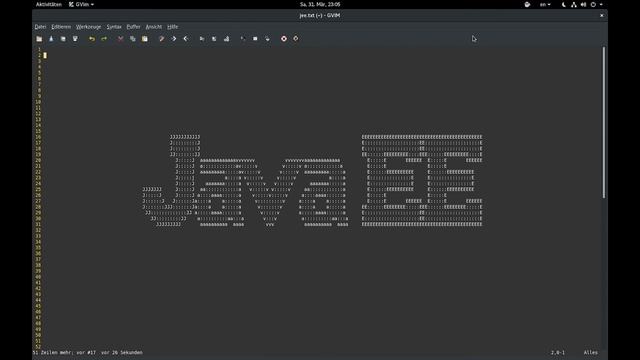The image size is (640, 360).
Task: Click the vertical scrollbar thumb
Action: [x=604, y=122]
